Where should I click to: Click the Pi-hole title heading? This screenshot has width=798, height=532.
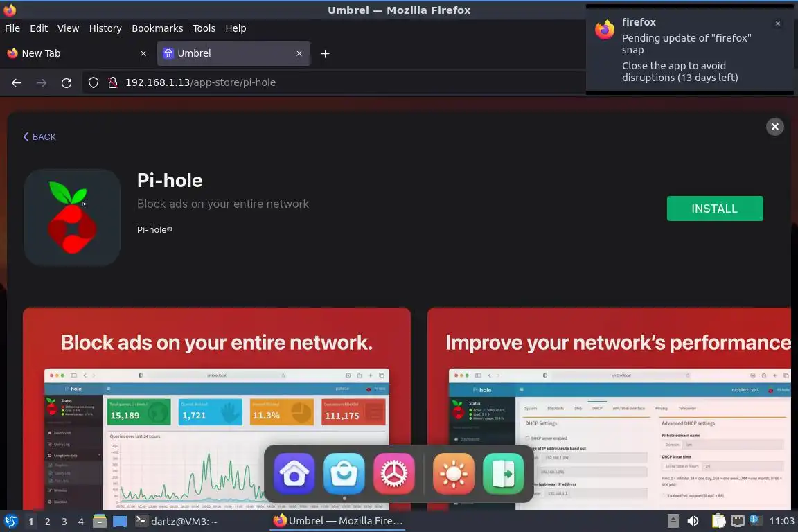(x=170, y=181)
